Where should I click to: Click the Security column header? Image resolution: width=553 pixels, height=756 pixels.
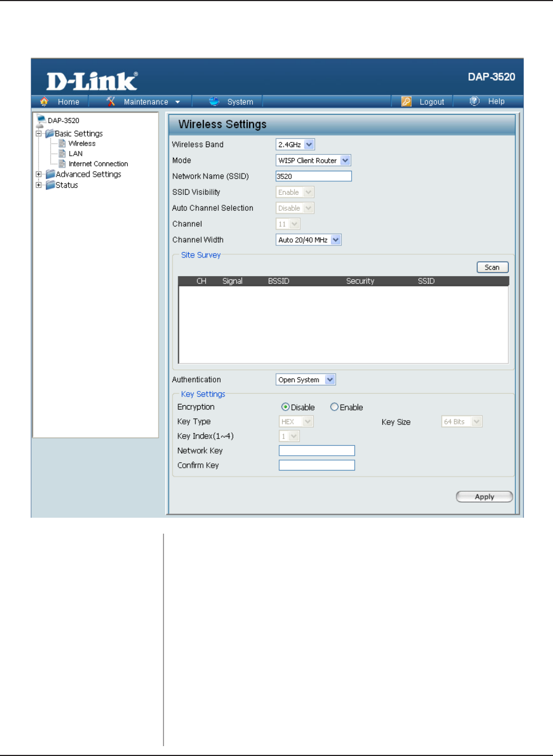pos(360,281)
